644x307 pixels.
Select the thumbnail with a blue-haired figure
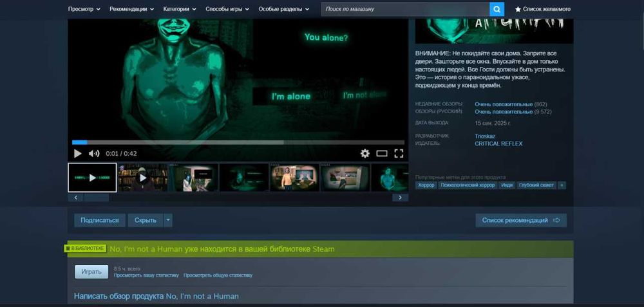193,178
